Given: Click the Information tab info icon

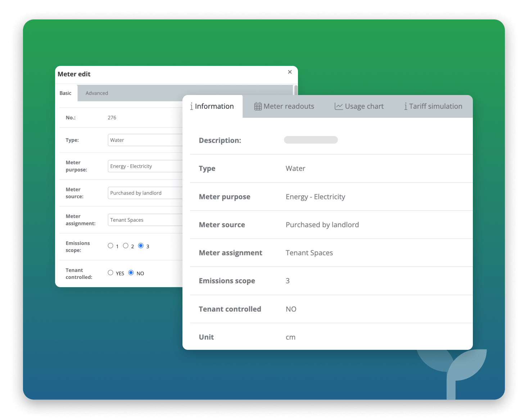Looking at the screenshot, I should click(191, 106).
